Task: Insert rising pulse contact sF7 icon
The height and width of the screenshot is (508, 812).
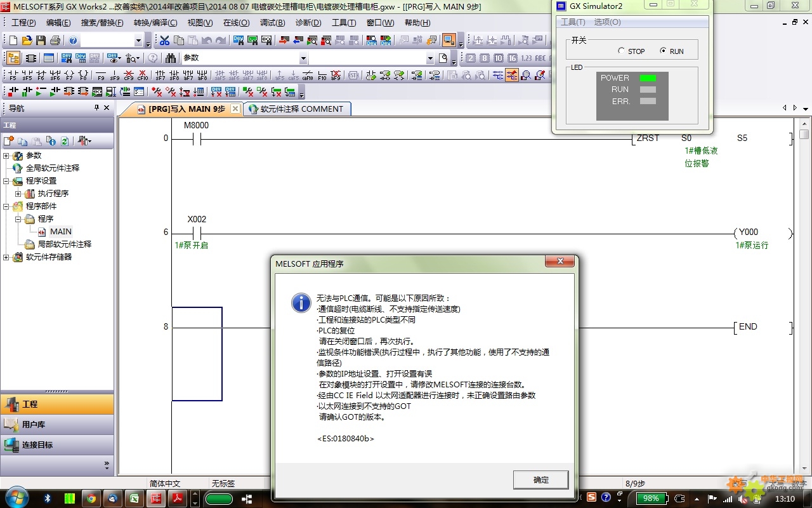Action: tap(160, 75)
